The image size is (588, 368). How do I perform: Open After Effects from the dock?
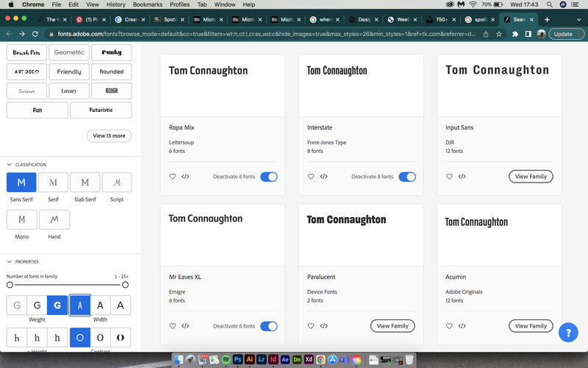coord(285,359)
